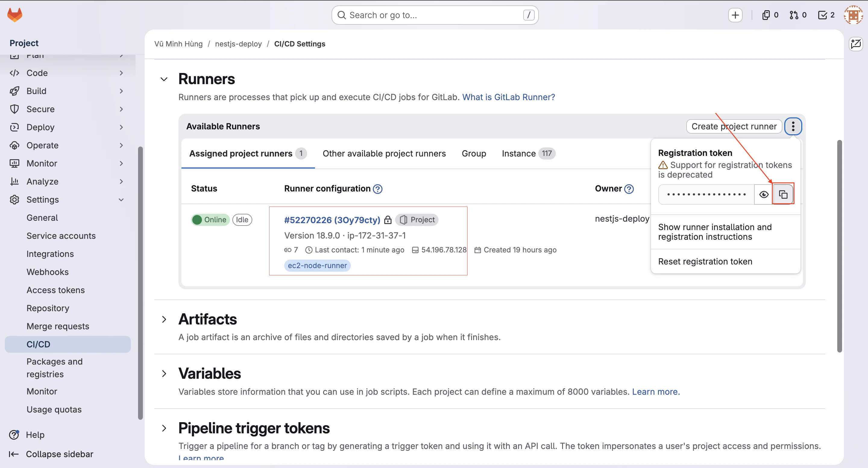Screen dimensions: 868x468
Task: Open the runner actions three-dot menu
Action: pyautogui.click(x=793, y=126)
